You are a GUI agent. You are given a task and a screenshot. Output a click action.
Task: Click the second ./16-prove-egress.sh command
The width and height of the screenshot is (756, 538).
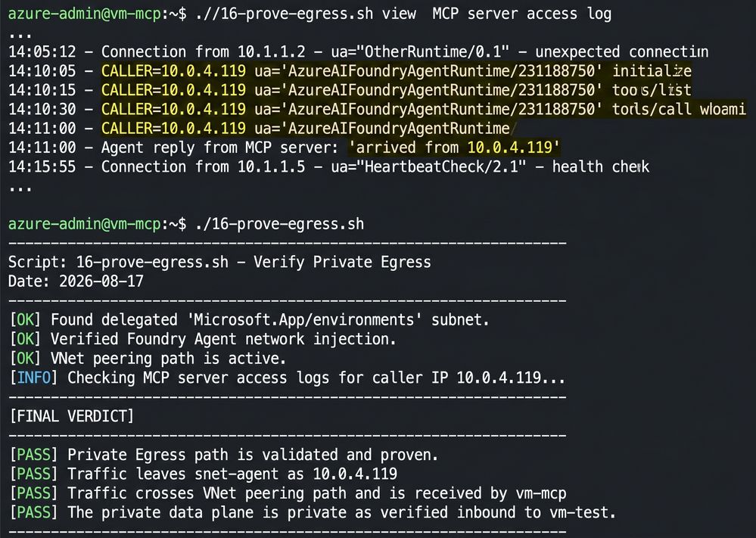[280, 224]
